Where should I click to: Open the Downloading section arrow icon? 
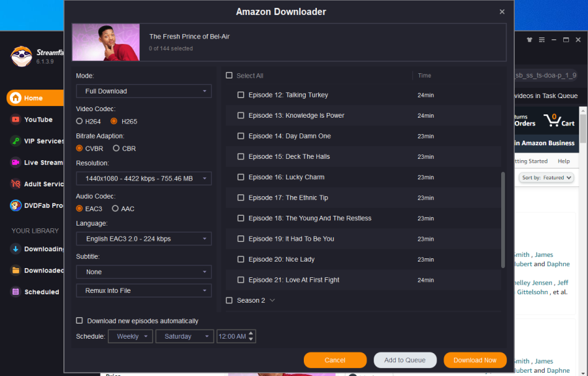[x=16, y=249]
